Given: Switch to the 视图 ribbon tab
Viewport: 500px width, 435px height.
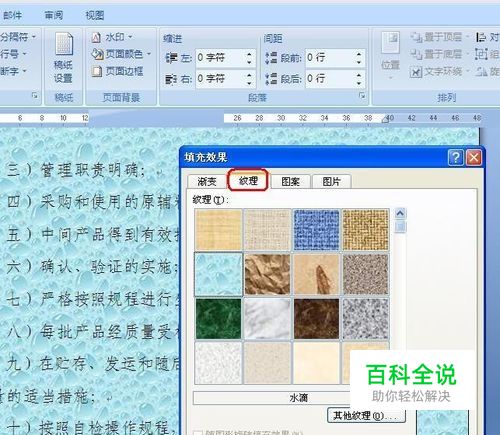Looking at the screenshot, I should [95, 15].
